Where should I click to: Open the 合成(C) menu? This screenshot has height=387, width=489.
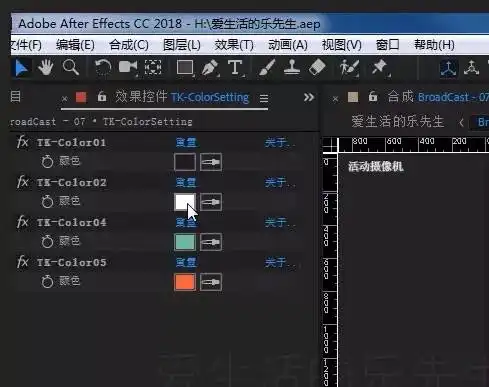tap(129, 45)
